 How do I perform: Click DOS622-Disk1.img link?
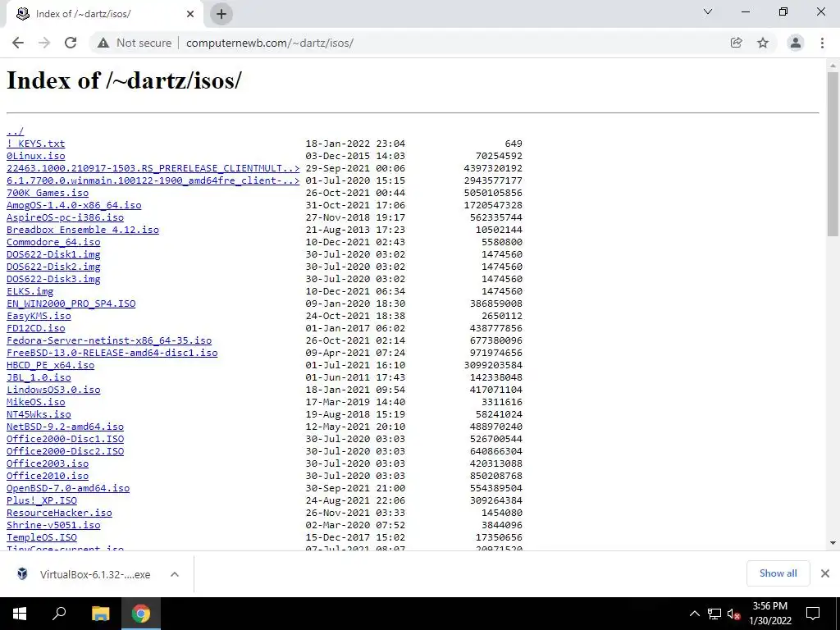[x=53, y=254]
